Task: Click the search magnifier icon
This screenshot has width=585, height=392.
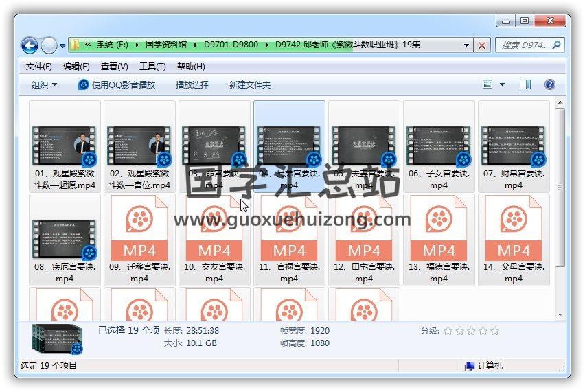Action: (557, 45)
